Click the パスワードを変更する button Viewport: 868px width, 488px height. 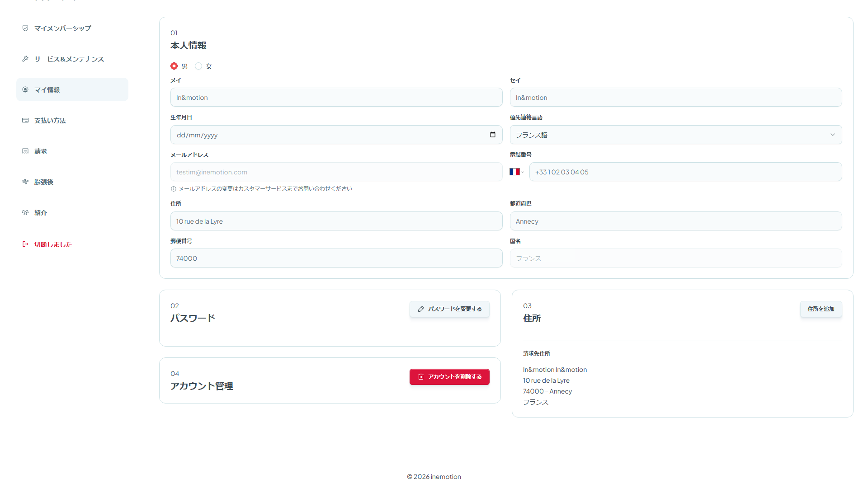449,309
